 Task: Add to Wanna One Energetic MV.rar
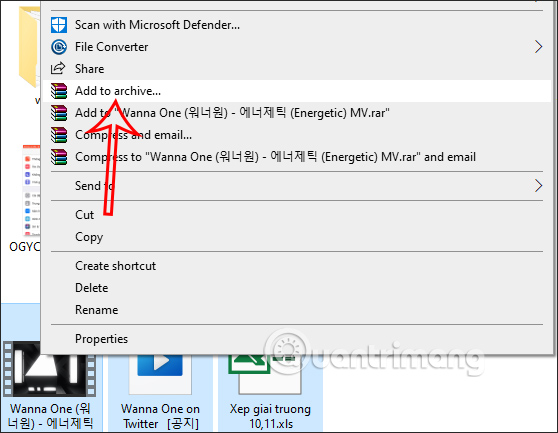tap(297, 113)
